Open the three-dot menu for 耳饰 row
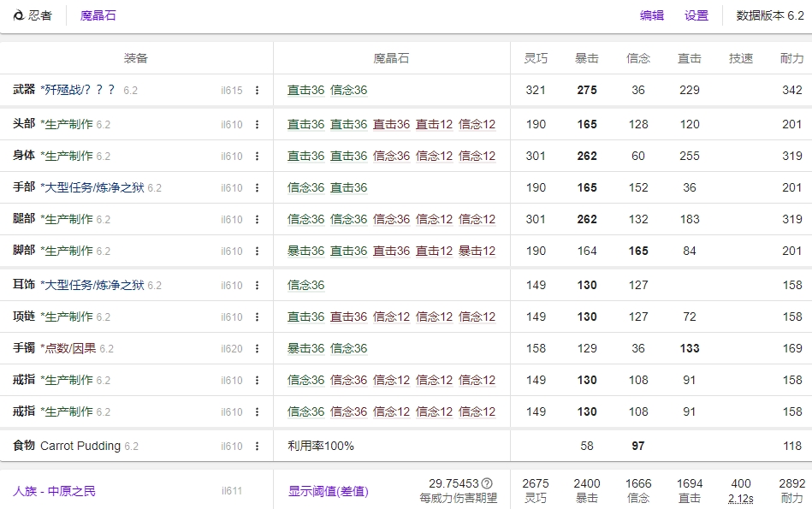Image resolution: width=812 pixels, height=509 pixels. (x=257, y=286)
